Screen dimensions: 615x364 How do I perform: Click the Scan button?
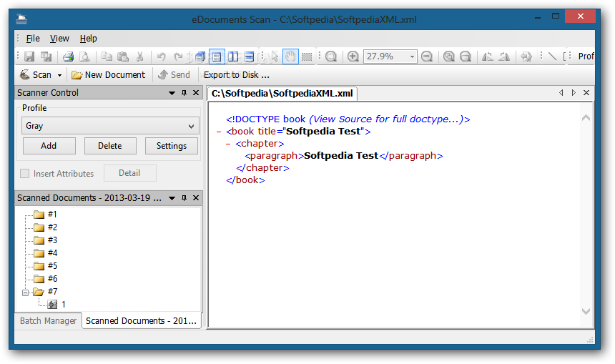[36, 74]
